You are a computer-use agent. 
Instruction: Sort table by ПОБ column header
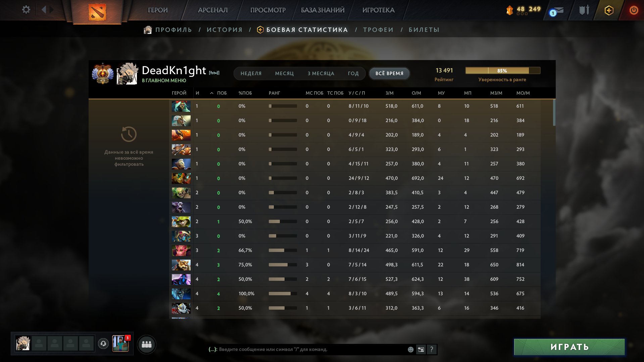coord(221,93)
